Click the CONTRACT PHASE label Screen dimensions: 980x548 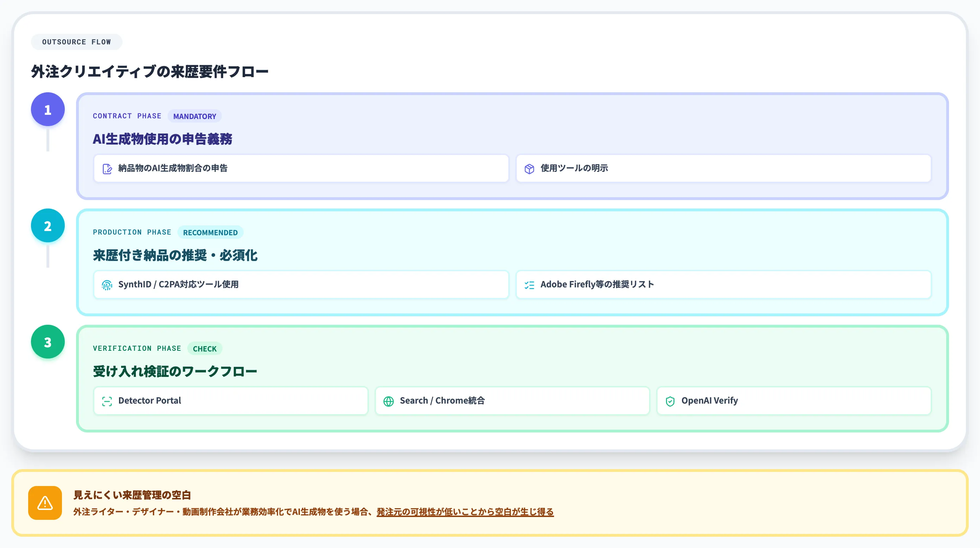pos(127,116)
